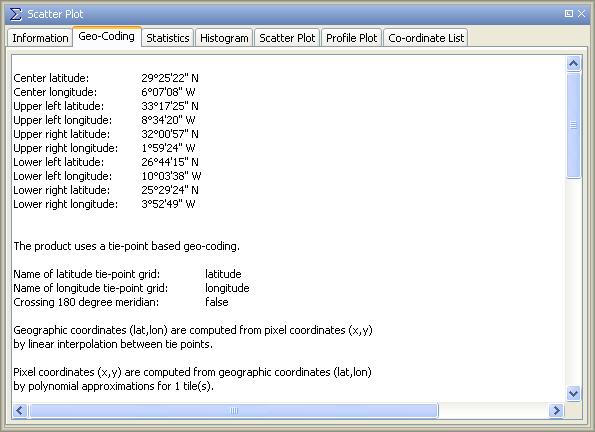Click empty track below vertical scrollbar thumb
The image size is (595, 432).
point(573,281)
